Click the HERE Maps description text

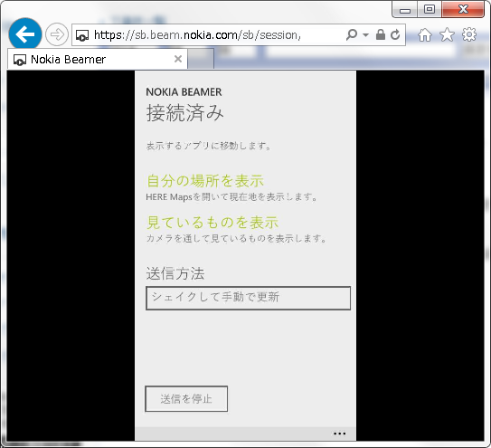232,197
